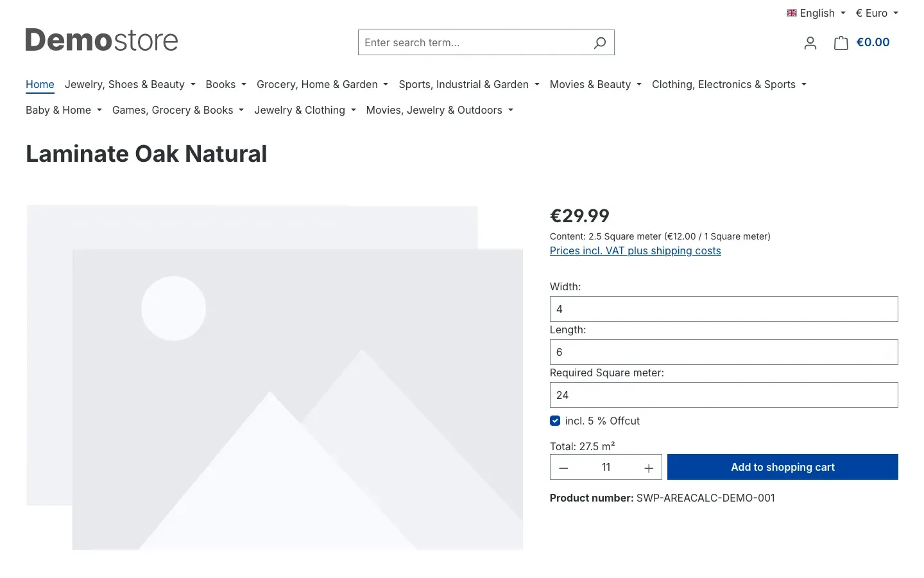Go to the Home navigation item
Viewport: 924px width, 578px height.
point(40,84)
